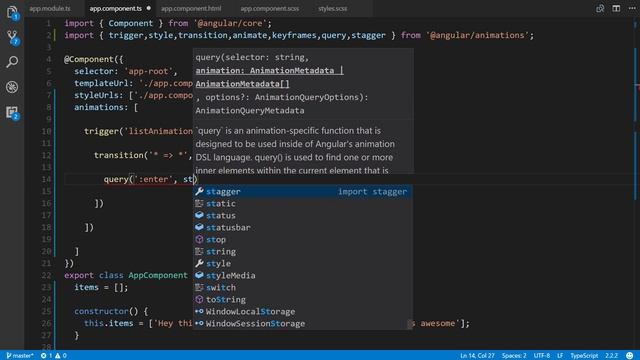
Task: Open the Source Control view
Action: tap(12, 37)
